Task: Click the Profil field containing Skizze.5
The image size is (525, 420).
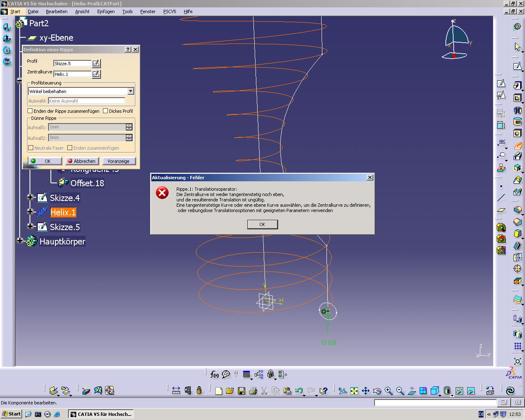Action: pos(72,64)
